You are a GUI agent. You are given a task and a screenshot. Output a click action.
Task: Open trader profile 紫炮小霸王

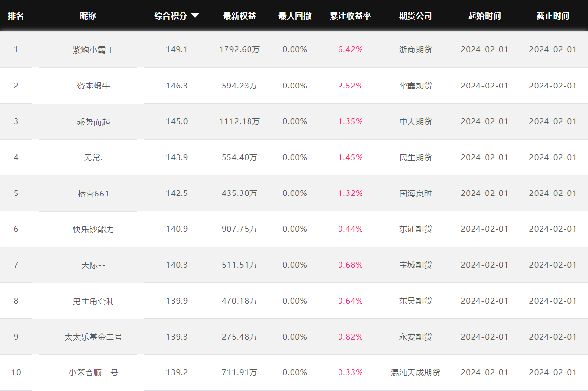pos(93,50)
